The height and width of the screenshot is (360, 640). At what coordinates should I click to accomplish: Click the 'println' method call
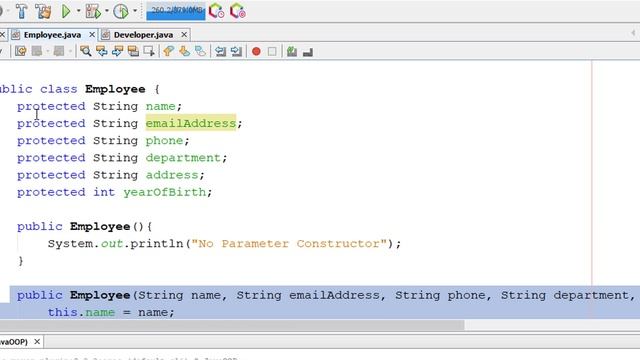point(157,244)
